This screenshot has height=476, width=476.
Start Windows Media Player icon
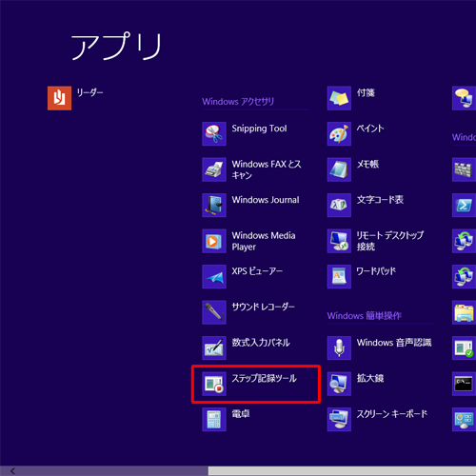tap(214, 241)
